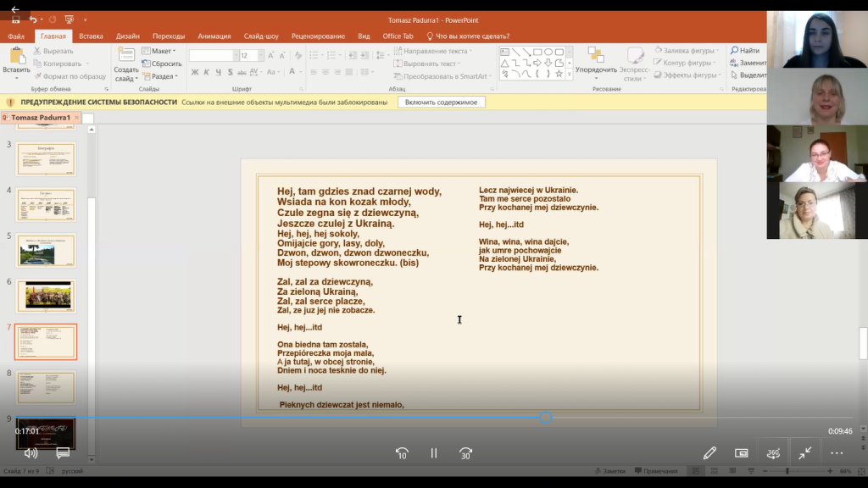Justify text alignment button
868x488 pixels.
pyautogui.click(x=348, y=72)
